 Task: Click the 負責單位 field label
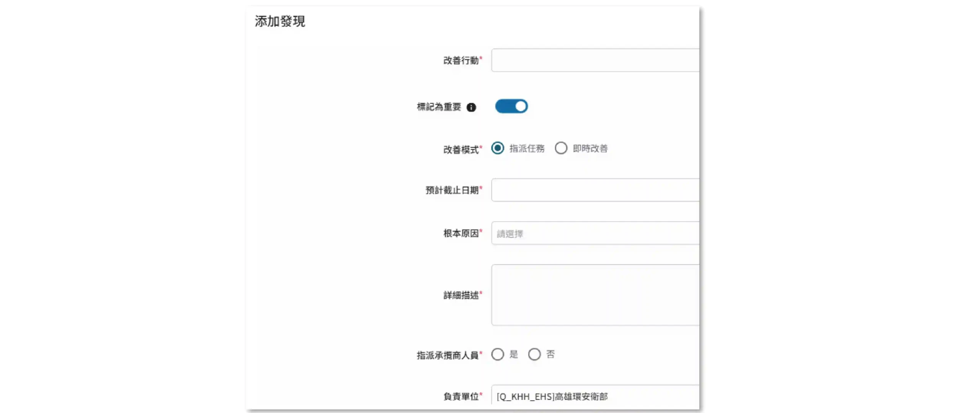click(x=461, y=397)
